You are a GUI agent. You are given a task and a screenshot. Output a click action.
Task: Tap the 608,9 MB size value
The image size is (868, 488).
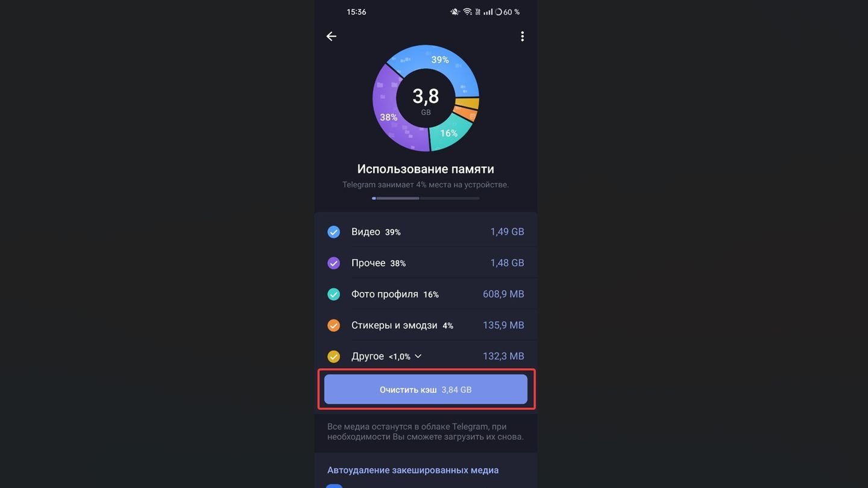tap(503, 294)
